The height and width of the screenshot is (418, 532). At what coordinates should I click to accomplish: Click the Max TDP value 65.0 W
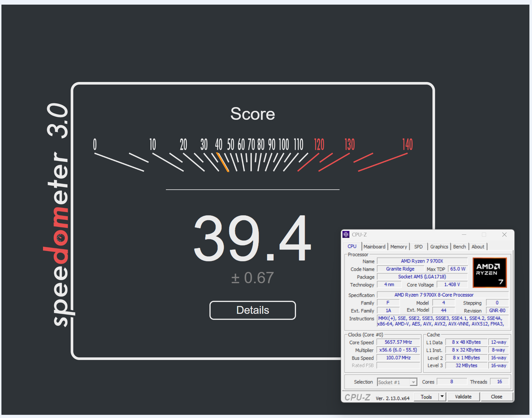(458, 269)
